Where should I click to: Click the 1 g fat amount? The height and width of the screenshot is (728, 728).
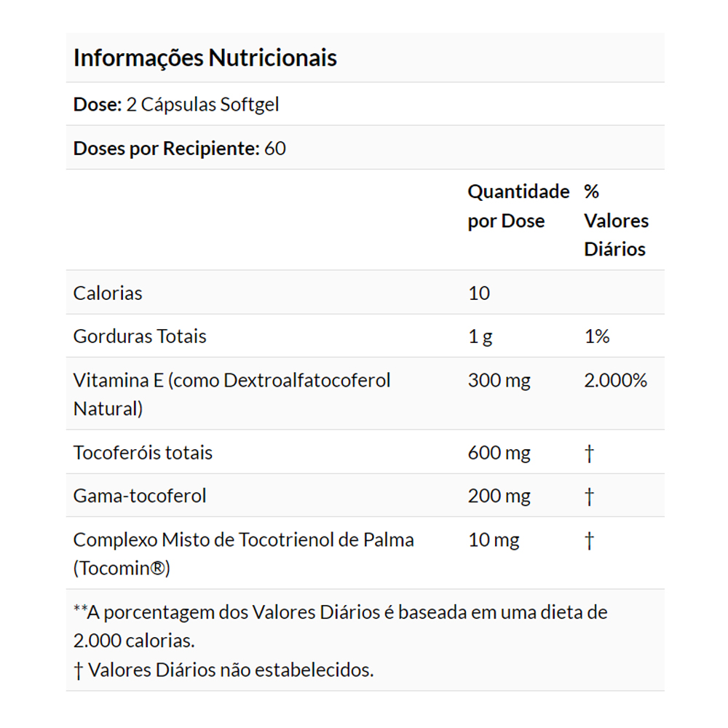(480, 336)
